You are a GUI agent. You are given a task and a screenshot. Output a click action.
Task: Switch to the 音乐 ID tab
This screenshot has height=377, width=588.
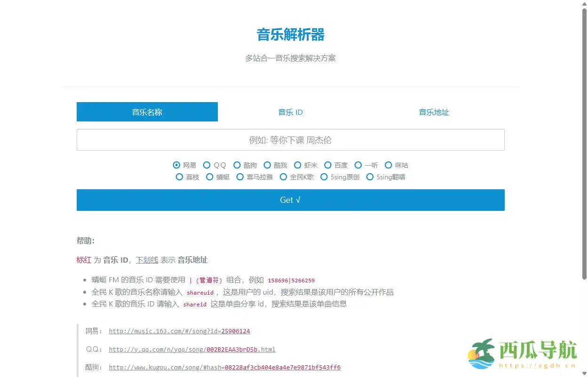[x=290, y=112]
